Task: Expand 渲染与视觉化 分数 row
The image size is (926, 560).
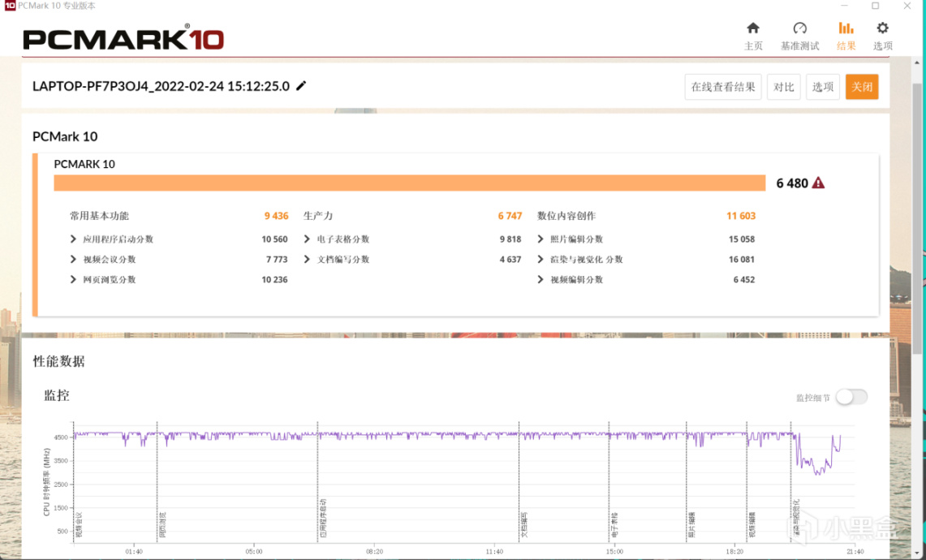Action: (541, 260)
